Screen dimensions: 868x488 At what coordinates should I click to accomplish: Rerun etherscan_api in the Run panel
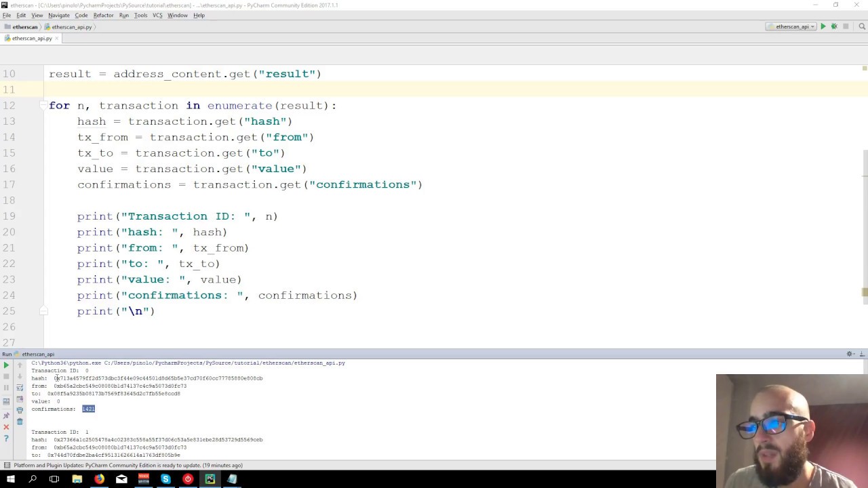pyautogui.click(x=6, y=365)
